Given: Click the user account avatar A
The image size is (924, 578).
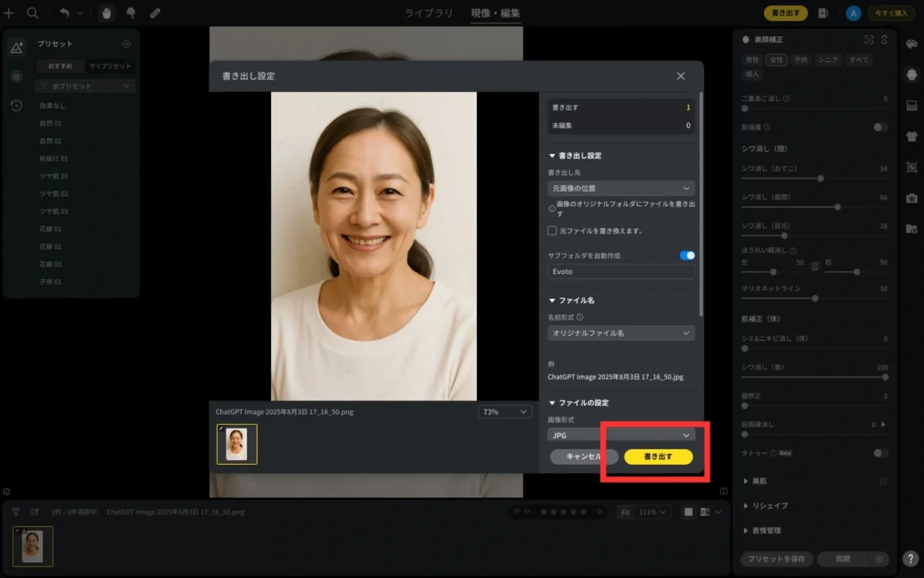Looking at the screenshot, I should tap(852, 13).
